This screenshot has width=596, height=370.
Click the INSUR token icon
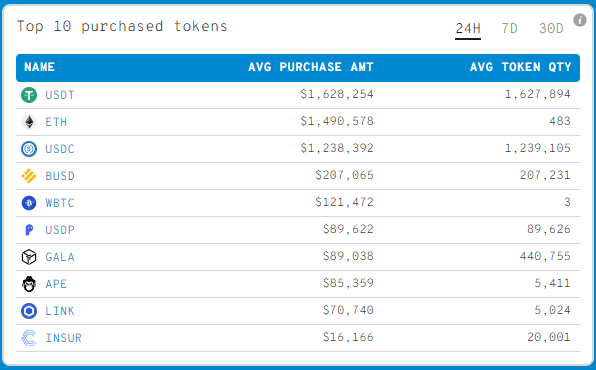[29, 338]
